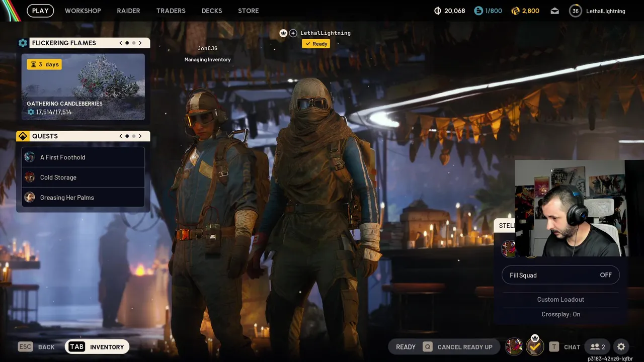Select the party leader avatar with checkmark
Screen dimensions: 644x362
coord(535,346)
